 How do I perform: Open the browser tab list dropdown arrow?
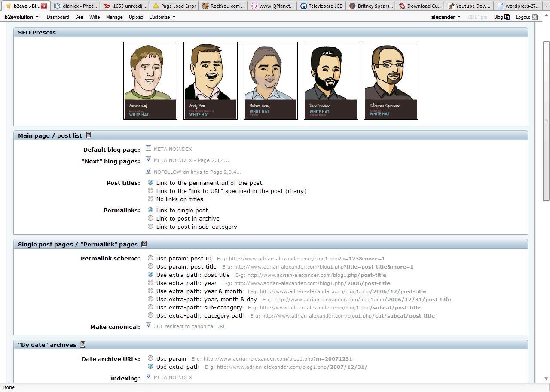click(x=546, y=6)
